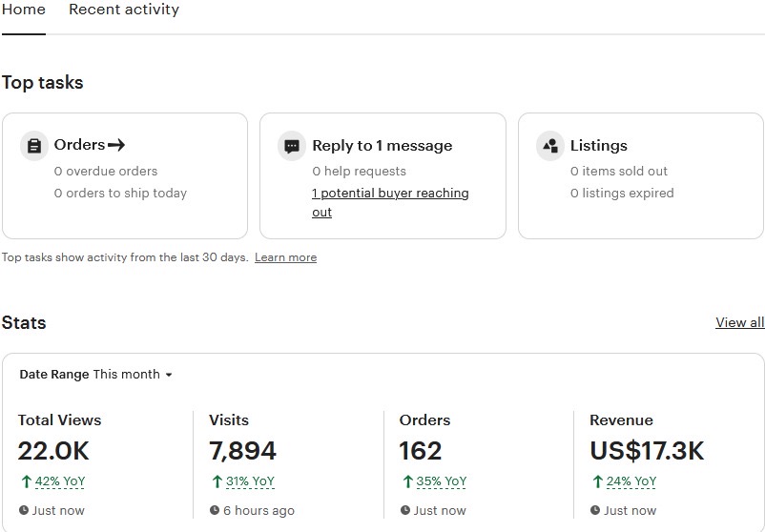Screen dimensions: 765x532
Task: Click the 24% YoY indicator
Action: pyautogui.click(x=631, y=481)
